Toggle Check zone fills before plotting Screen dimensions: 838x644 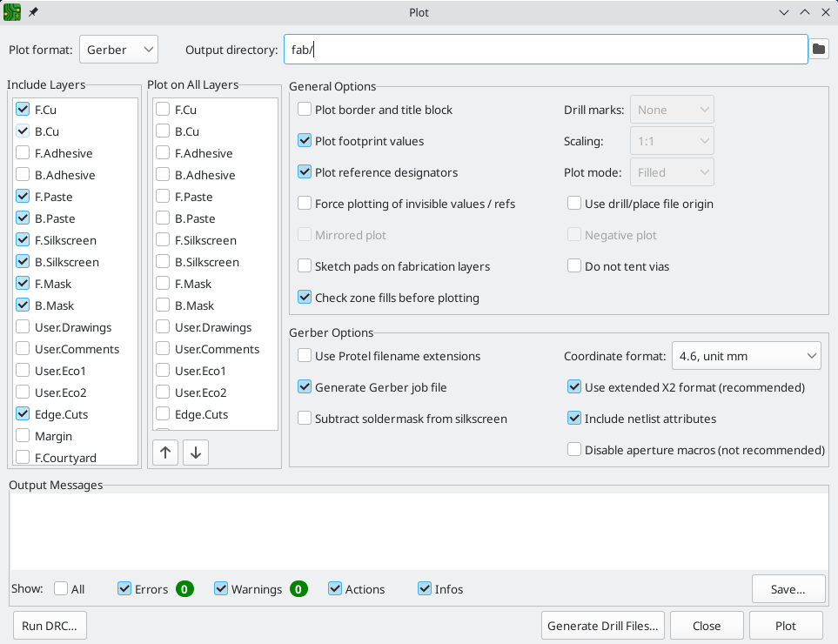point(305,298)
